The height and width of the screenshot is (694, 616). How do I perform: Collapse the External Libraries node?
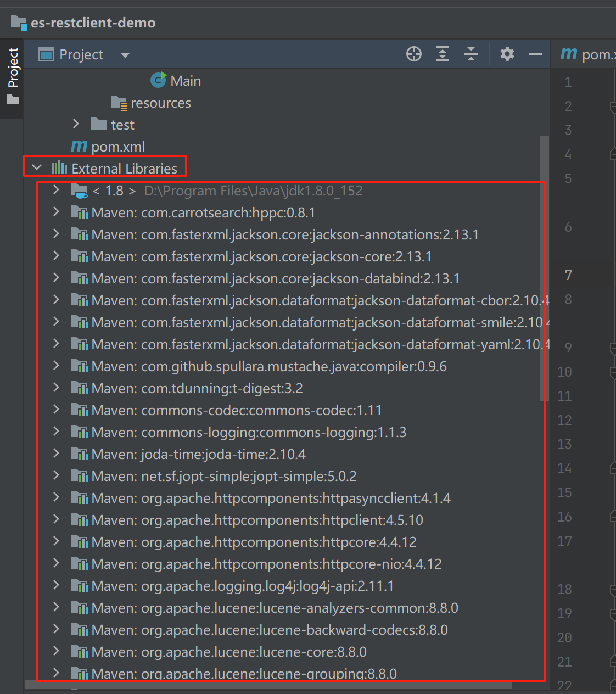37,167
